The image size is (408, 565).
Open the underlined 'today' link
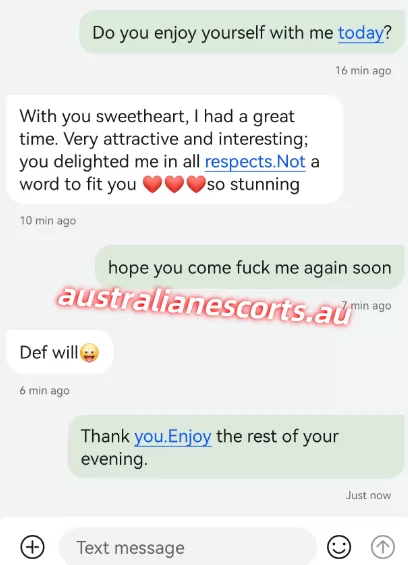click(361, 33)
